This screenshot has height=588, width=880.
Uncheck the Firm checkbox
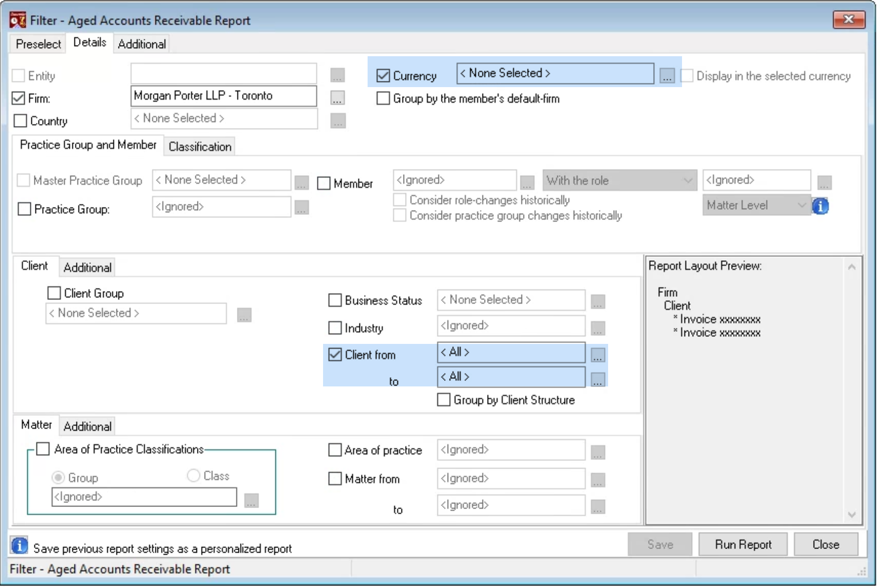point(19,98)
